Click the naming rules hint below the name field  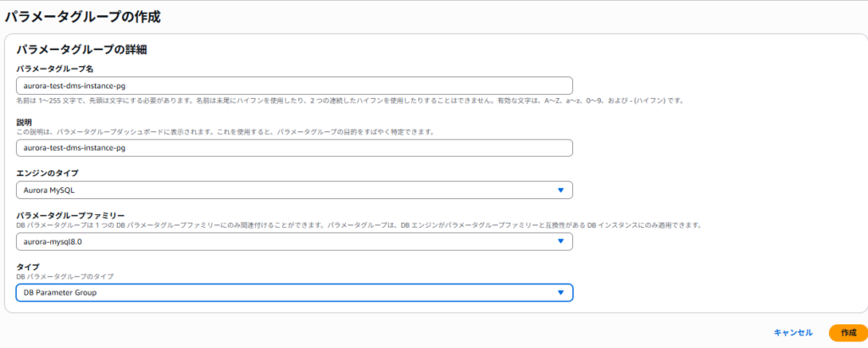coord(349,101)
